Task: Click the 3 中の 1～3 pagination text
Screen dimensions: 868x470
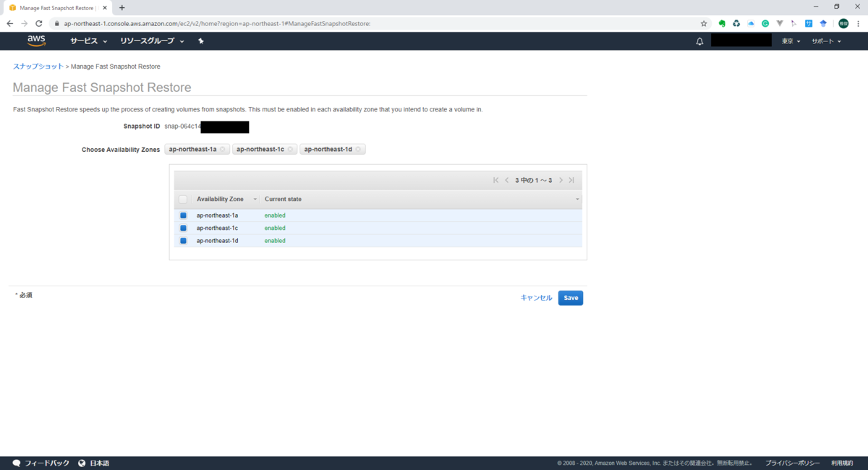Action: (534, 180)
